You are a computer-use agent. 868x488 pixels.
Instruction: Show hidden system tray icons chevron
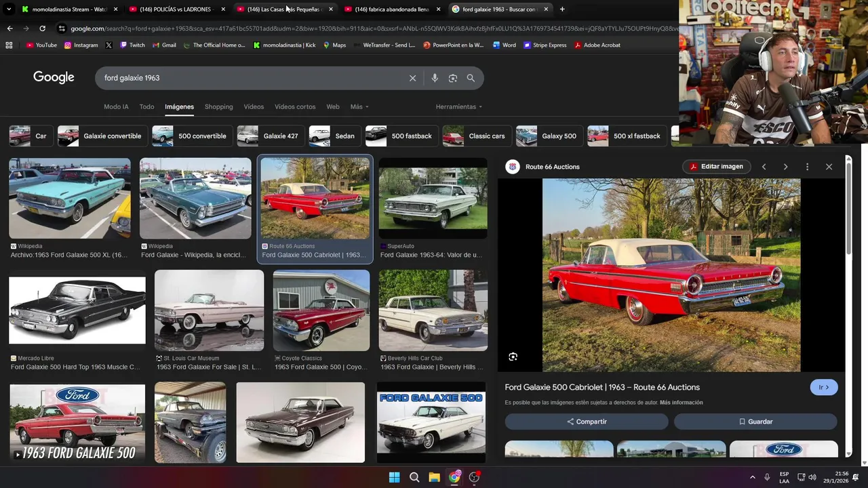(x=752, y=477)
